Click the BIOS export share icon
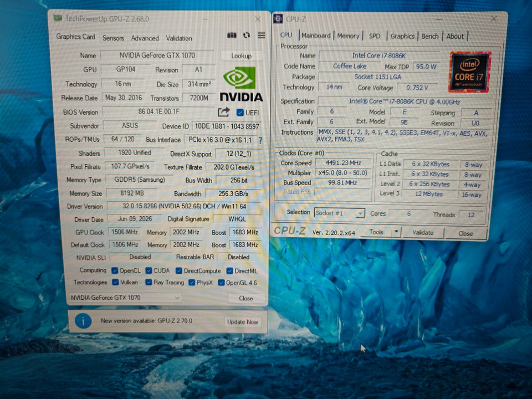532x399 pixels. [223, 111]
